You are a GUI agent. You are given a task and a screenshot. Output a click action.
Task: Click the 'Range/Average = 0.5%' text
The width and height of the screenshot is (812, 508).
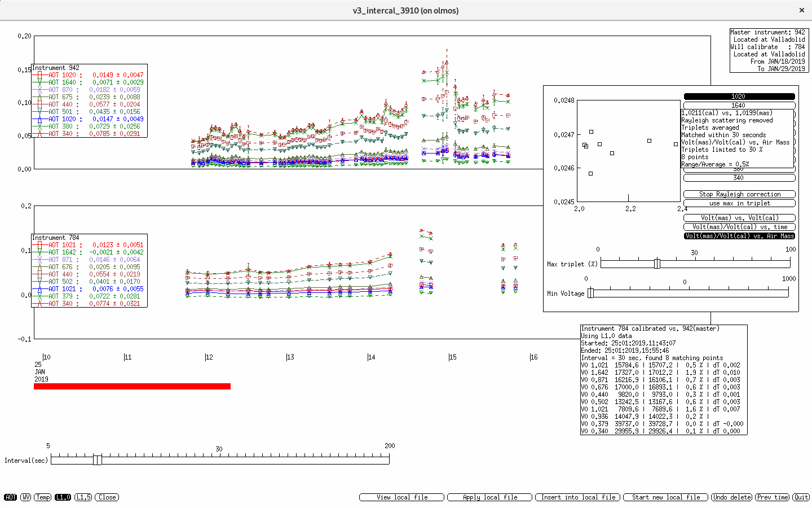click(x=715, y=164)
